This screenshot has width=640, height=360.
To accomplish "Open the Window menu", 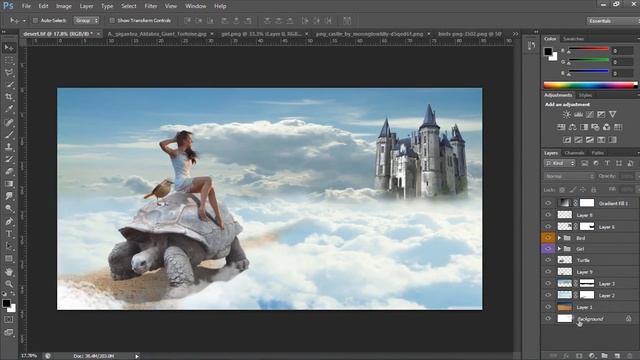I will [x=196, y=6].
